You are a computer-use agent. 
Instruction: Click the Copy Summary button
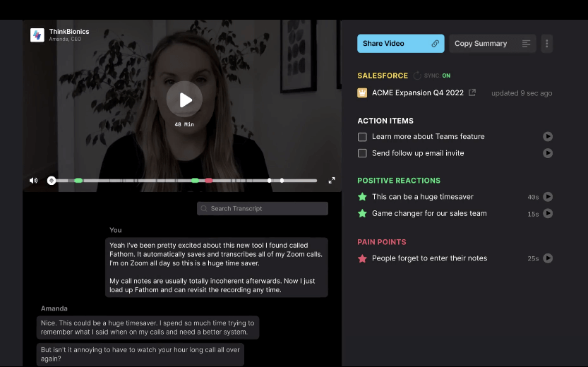(x=493, y=44)
